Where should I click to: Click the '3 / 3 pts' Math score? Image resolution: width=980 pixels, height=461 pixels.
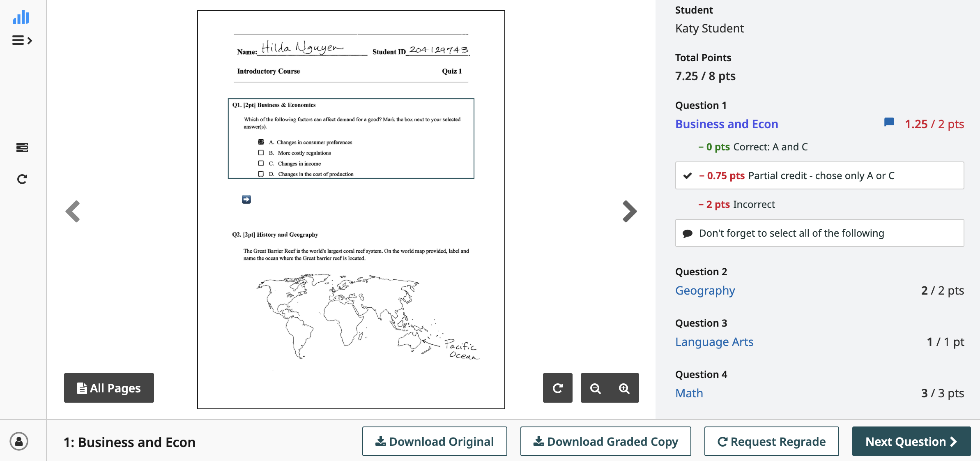(x=942, y=393)
